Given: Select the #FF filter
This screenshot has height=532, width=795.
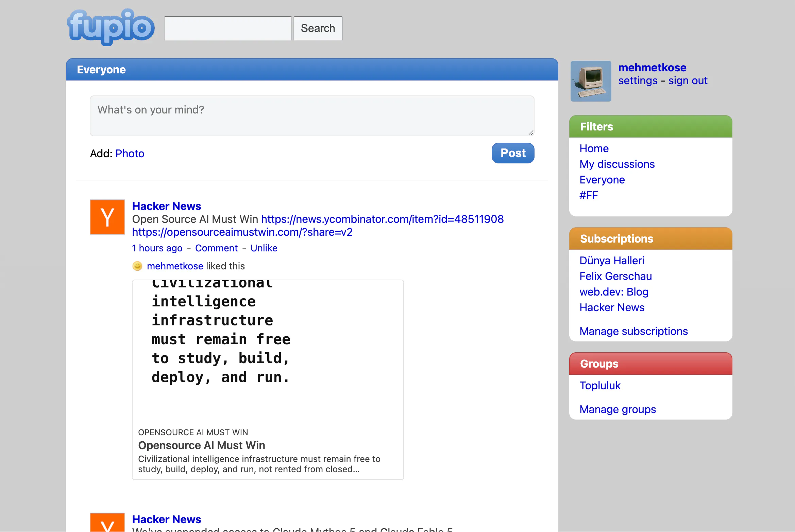Looking at the screenshot, I should tap(589, 195).
